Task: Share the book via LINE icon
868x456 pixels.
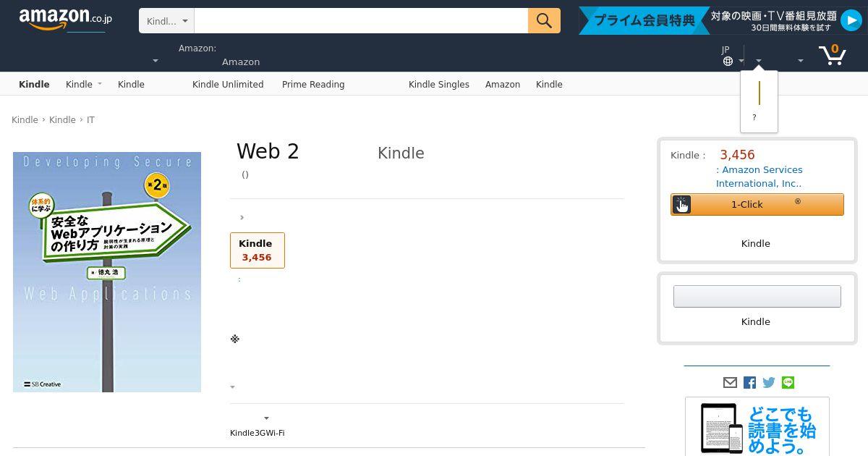Action: (788, 382)
